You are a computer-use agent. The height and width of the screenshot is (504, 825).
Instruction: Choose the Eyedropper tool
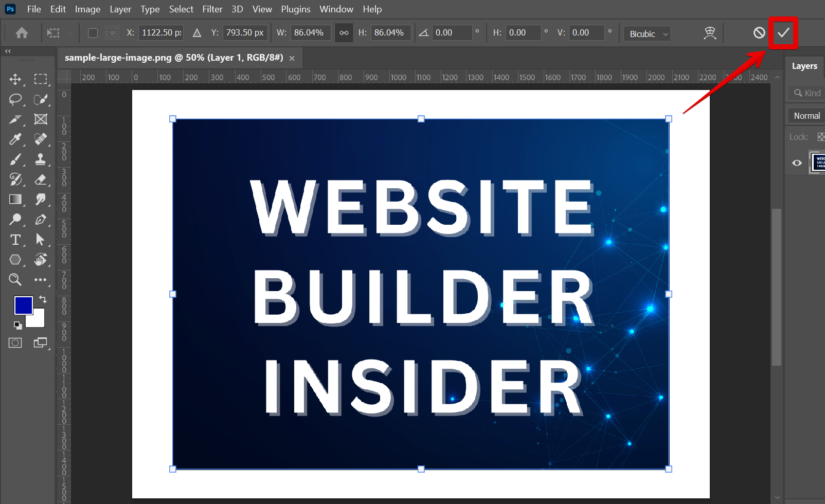(x=15, y=139)
